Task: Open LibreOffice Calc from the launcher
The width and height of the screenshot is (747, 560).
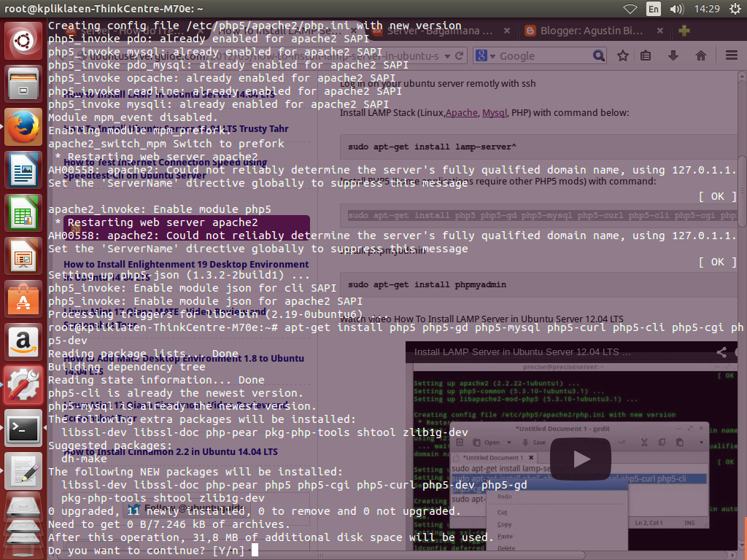Action: click(23, 213)
